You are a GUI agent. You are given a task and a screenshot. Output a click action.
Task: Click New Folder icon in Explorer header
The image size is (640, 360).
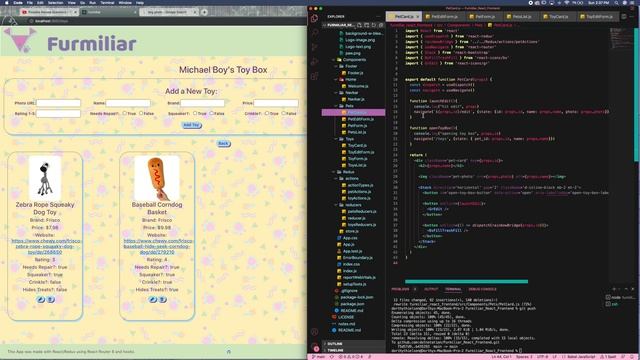(x=367, y=25)
